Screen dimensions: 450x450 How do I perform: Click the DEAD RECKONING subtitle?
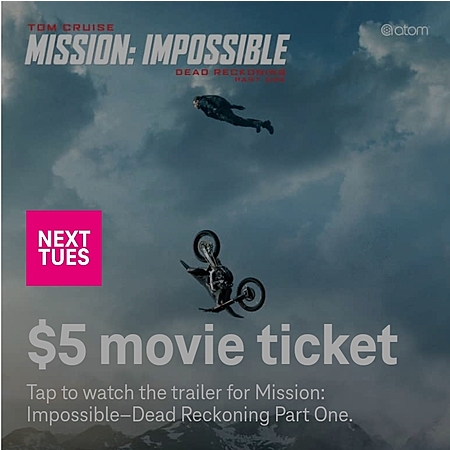230,72
